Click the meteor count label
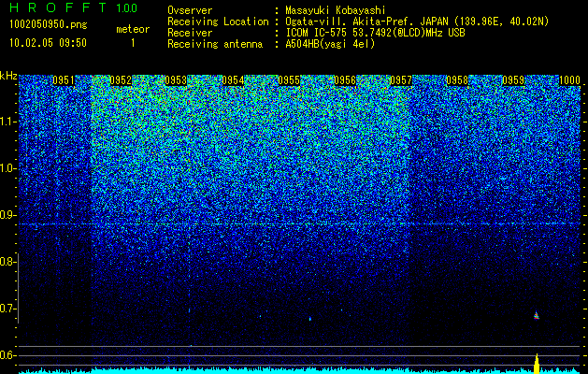Image resolution: width=588 pixels, height=374 pixels. tap(133, 29)
